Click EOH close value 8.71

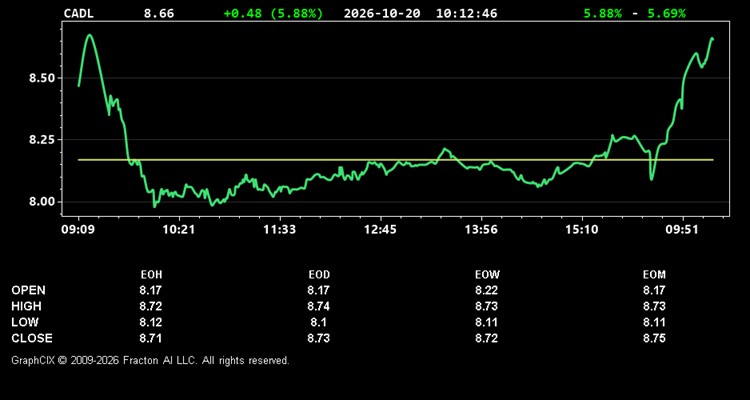[151, 338]
